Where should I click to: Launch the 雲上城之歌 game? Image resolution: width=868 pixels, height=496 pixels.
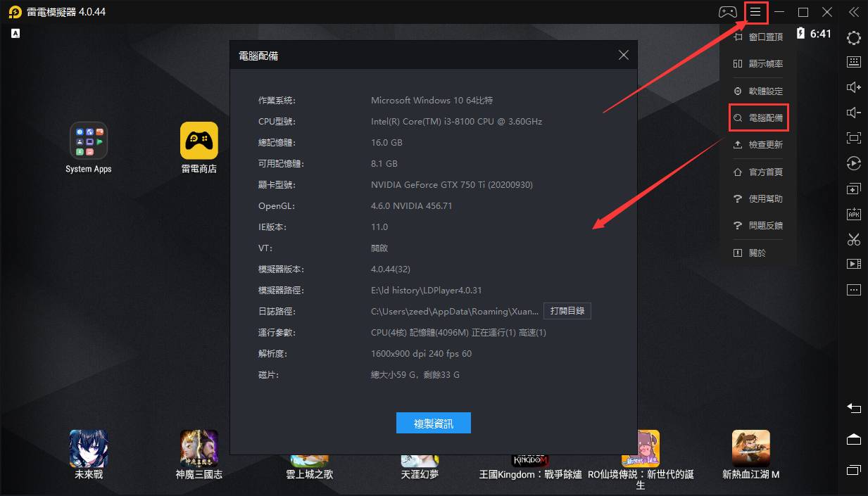[310, 468]
